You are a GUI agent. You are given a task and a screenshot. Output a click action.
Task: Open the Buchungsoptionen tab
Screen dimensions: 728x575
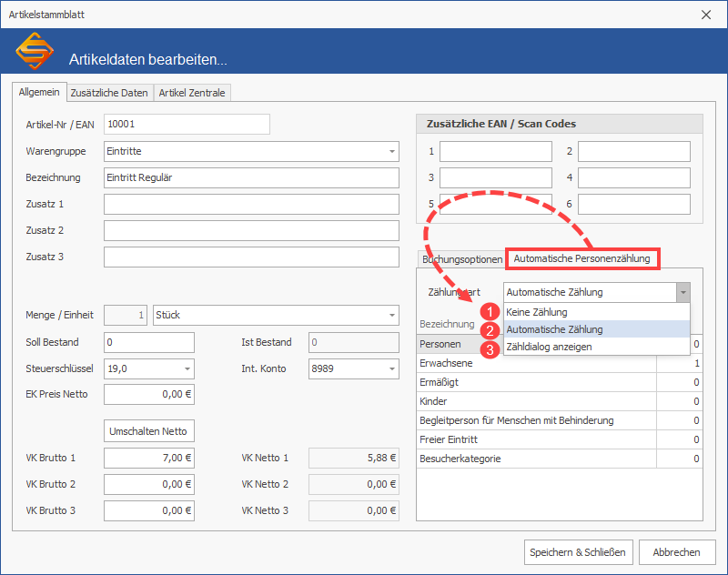coord(461,259)
